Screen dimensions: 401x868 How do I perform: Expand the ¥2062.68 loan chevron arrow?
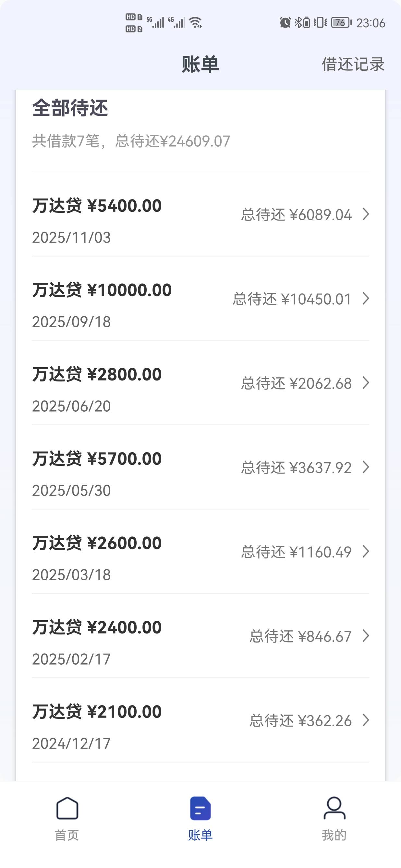(x=366, y=383)
